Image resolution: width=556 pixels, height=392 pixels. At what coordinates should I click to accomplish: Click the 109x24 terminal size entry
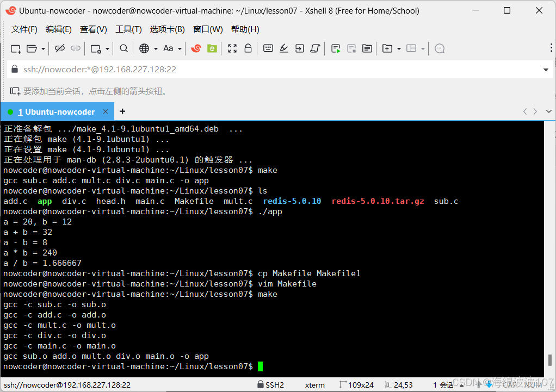point(356,385)
